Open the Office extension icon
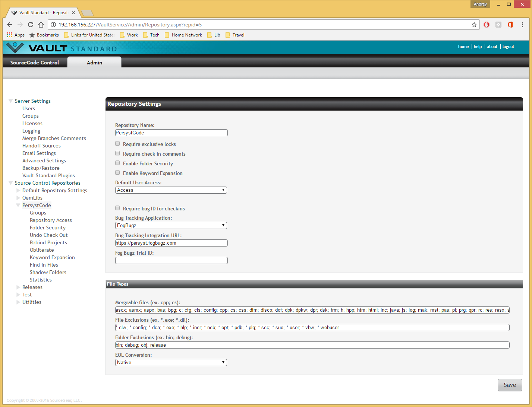This screenshot has height=407, width=532. tap(510, 25)
